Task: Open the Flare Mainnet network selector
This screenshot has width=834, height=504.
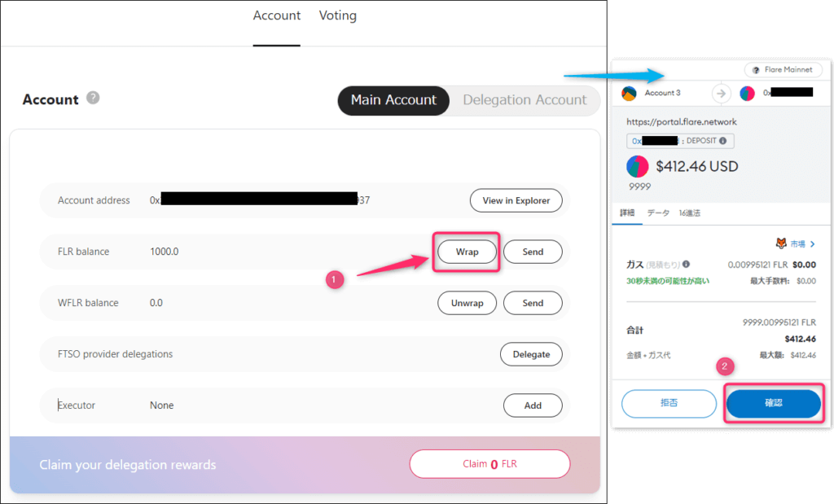Action: (782, 70)
